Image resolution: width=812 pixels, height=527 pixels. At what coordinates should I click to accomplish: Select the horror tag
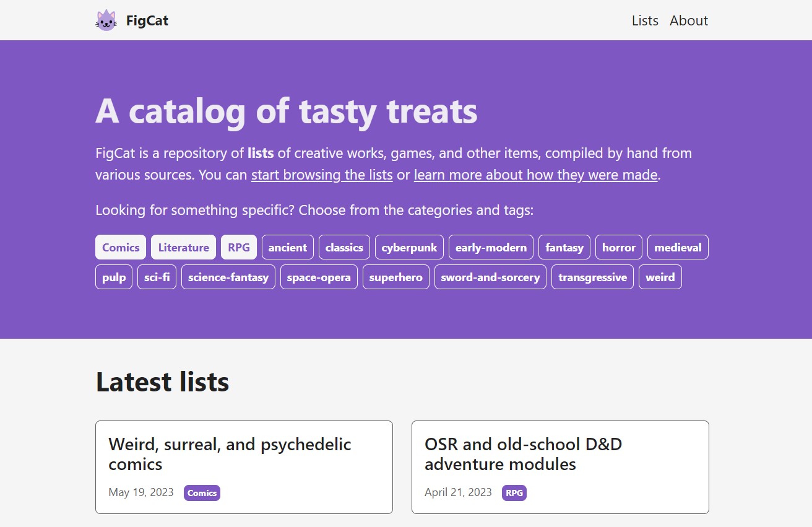(618, 247)
